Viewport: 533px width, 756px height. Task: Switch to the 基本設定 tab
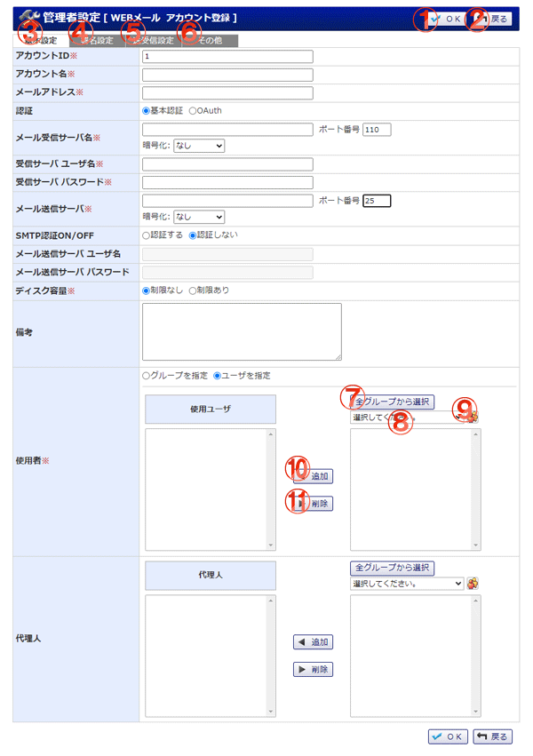point(41,41)
